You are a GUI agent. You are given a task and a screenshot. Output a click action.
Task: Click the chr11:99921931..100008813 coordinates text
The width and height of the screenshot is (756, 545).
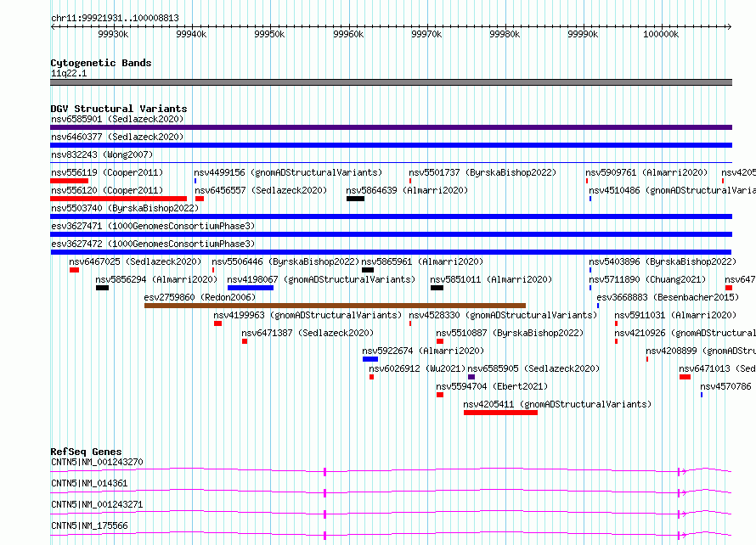(x=115, y=18)
